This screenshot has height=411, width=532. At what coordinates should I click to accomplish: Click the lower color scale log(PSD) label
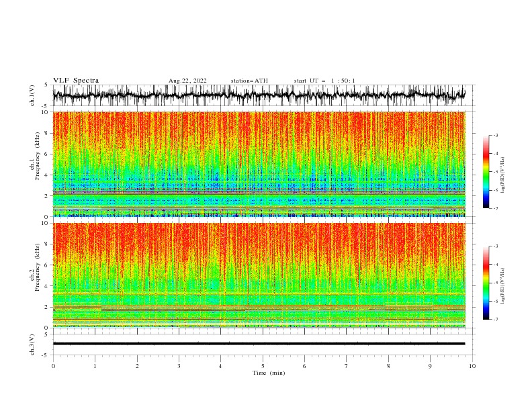502,286
